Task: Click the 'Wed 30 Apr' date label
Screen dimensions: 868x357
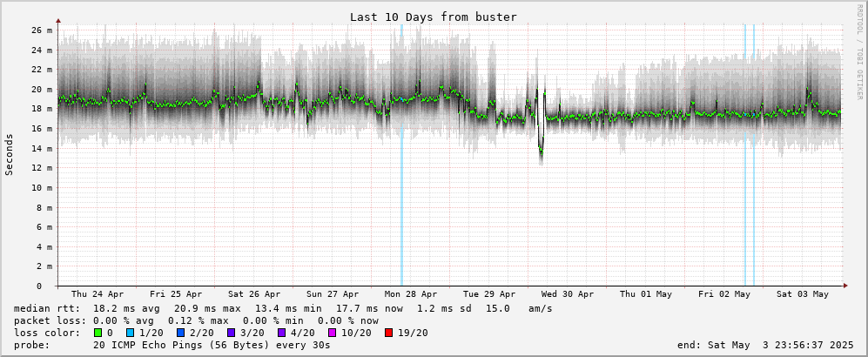Action: (x=568, y=294)
